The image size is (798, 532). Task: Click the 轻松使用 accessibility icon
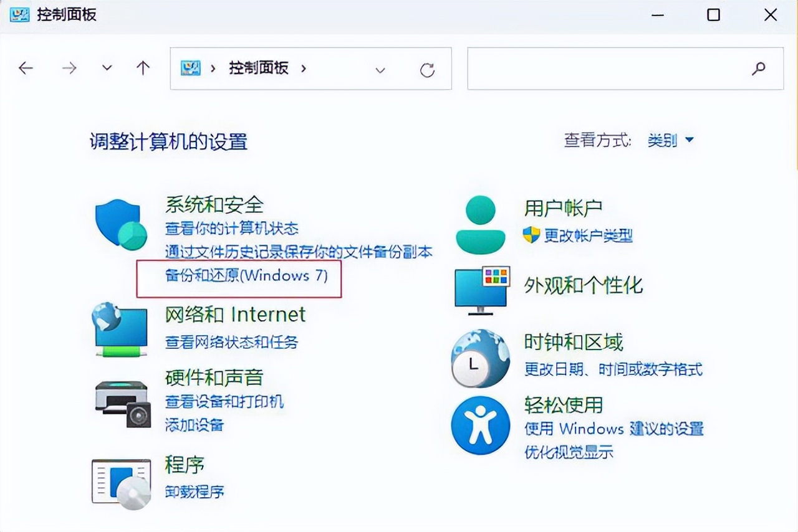click(480, 425)
